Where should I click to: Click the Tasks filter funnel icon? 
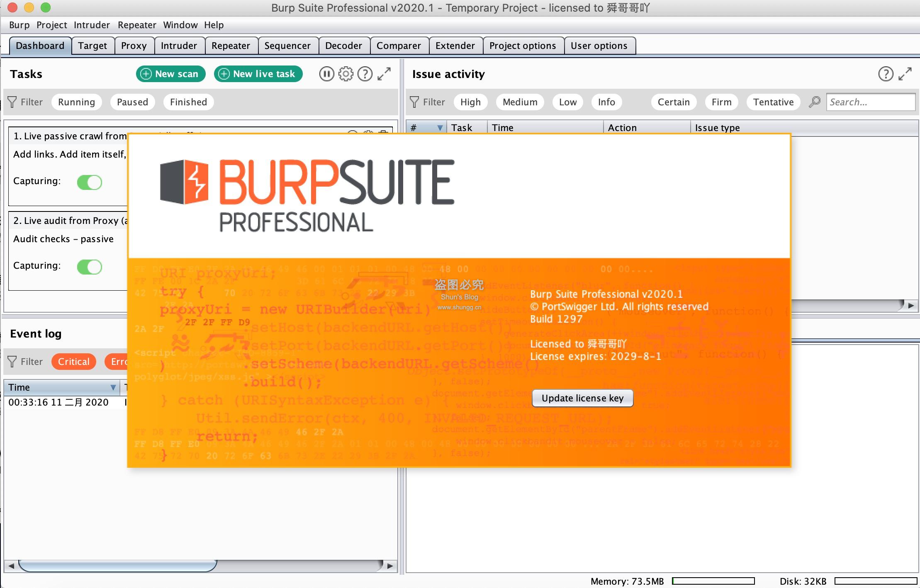tap(12, 102)
